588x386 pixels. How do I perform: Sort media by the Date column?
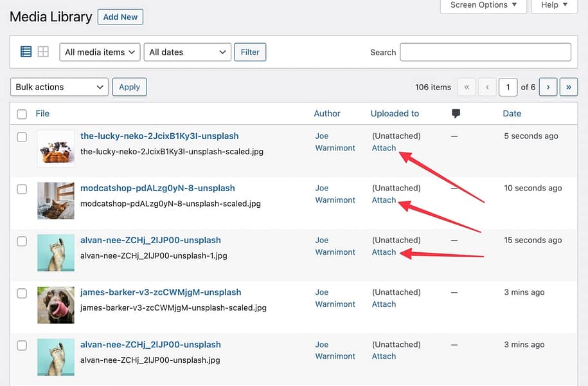512,113
